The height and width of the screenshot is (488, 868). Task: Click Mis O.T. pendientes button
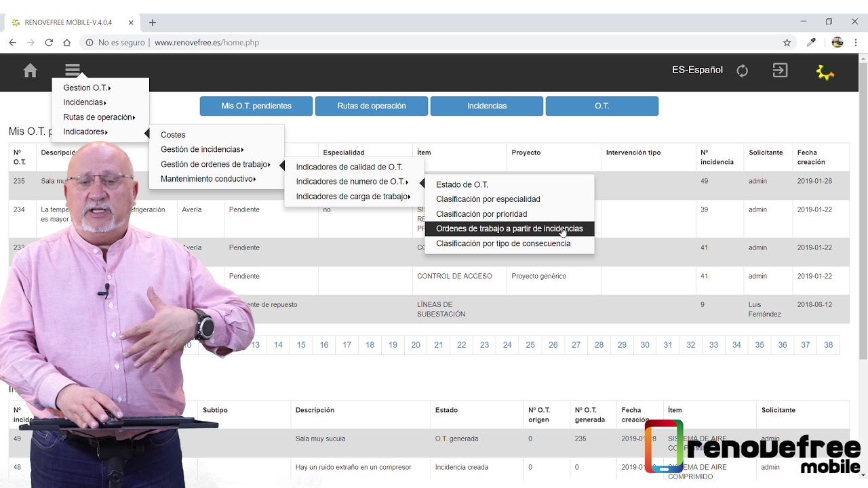256,106
